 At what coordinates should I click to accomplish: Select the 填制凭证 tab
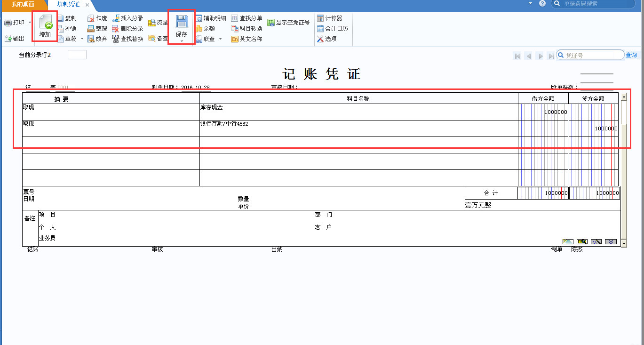[69, 4]
